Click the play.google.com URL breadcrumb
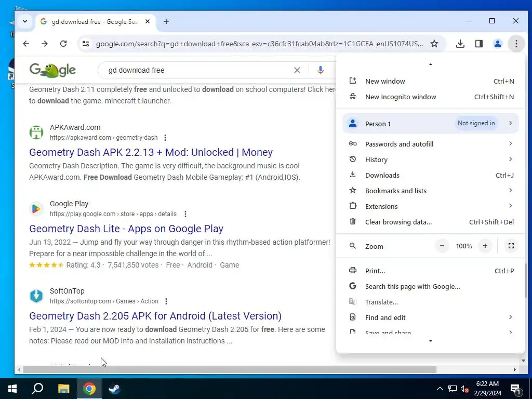Image resolution: width=532 pixels, height=399 pixels. [x=113, y=214]
